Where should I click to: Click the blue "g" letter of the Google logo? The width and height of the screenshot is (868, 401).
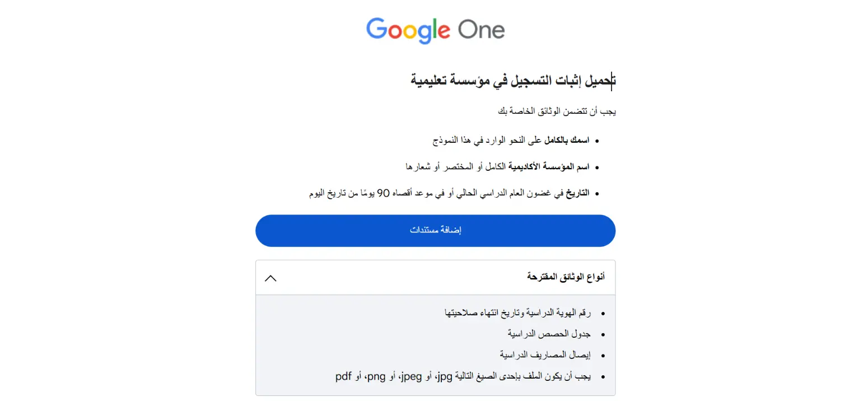click(426, 32)
